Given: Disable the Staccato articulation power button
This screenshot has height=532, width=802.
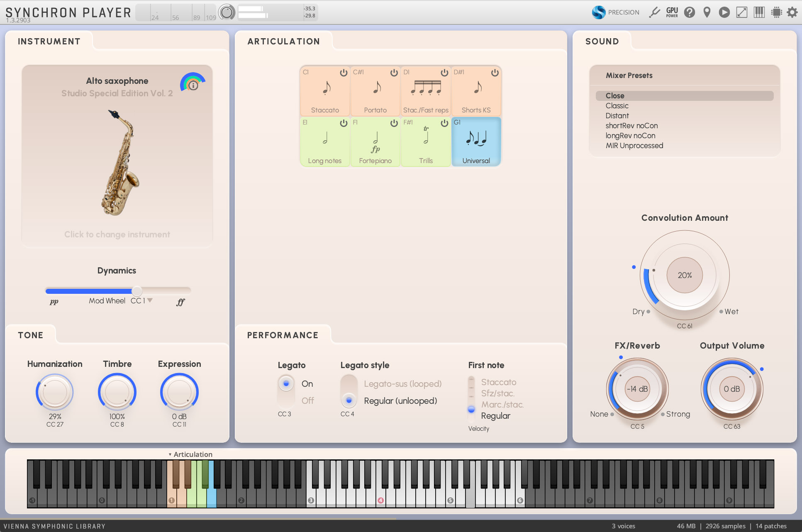Looking at the screenshot, I should click(x=344, y=73).
